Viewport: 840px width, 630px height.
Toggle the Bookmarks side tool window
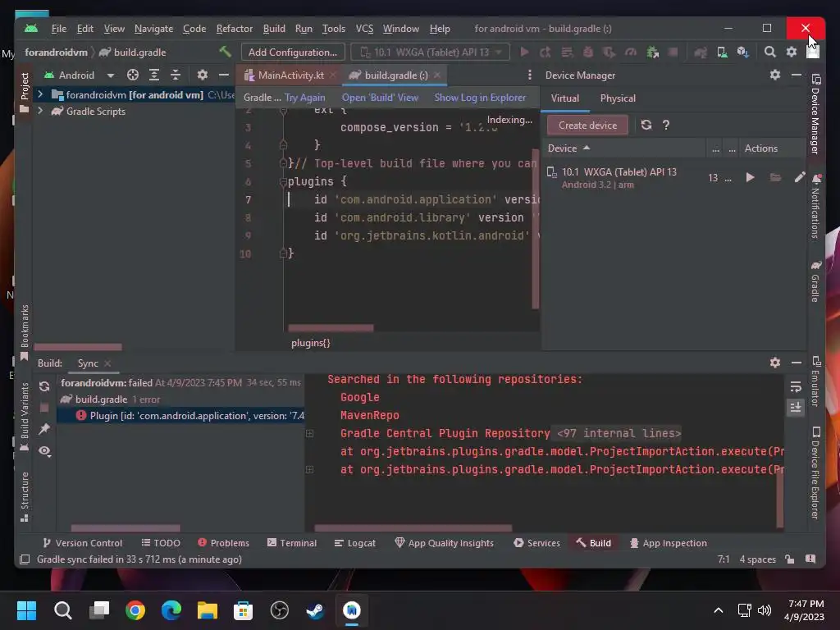[x=24, y=332]
